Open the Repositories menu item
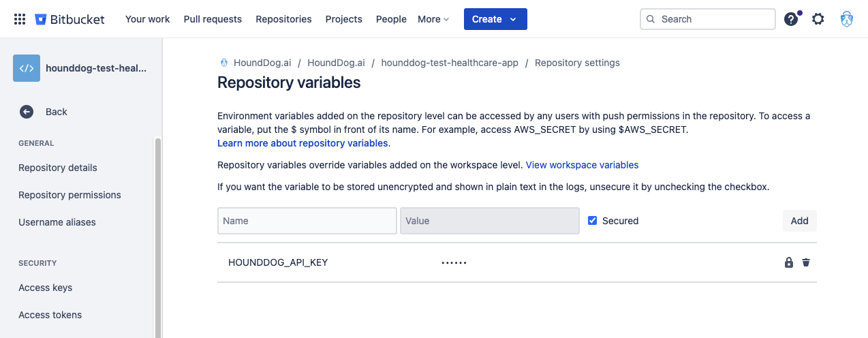Screen dimensions: 868x338 283,19
